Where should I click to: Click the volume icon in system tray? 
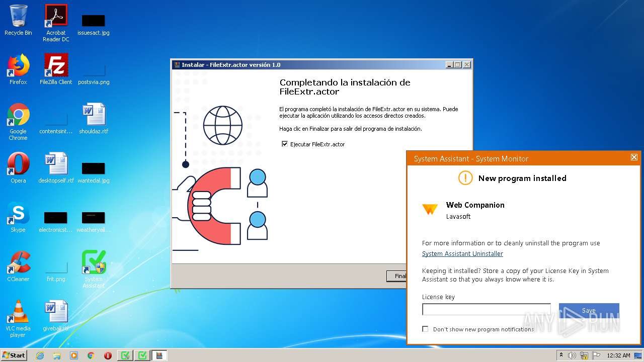pos(572,355)
